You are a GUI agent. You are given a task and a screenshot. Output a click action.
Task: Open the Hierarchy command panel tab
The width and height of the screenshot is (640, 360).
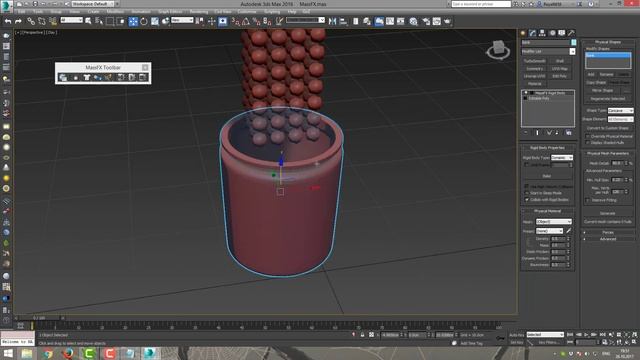pos(542,33)
